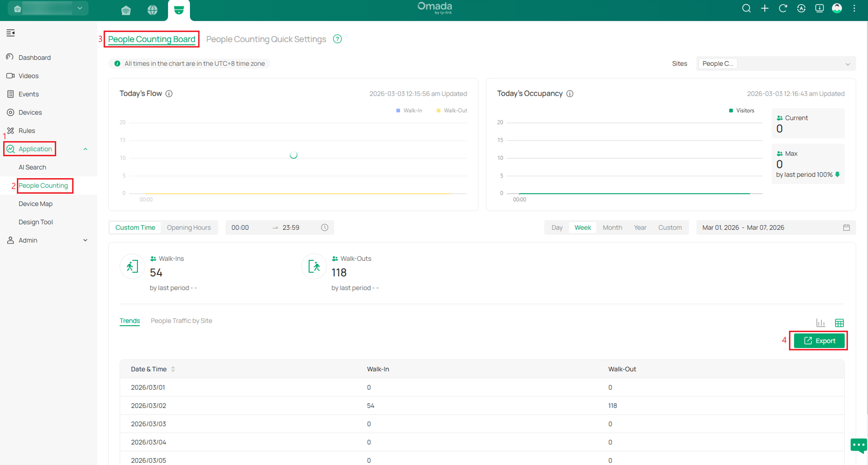The width and height of the screenshot is (868, 465).
Task: Collapse the Application menu chevron
Action: coord(85,149)
